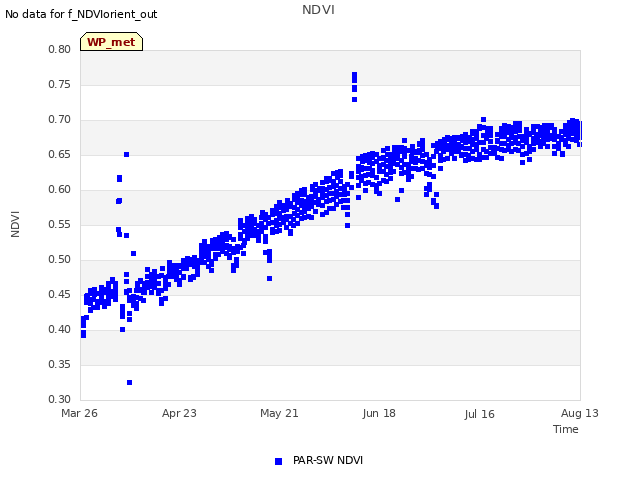
Task: Click the PAR-SW NDVI legend label
Action: tap(328, 460)
